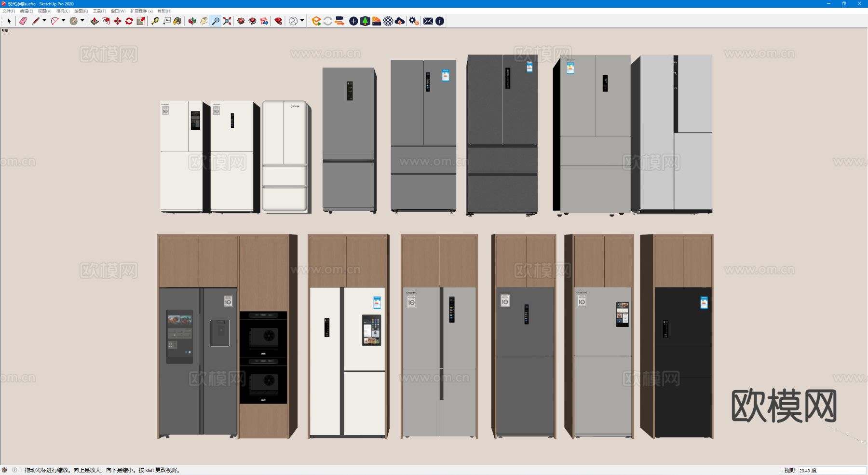The height and width of the screenshot is (475, 868).
Task: Click the camera with arrows icon
Action: tap(339, 21)
